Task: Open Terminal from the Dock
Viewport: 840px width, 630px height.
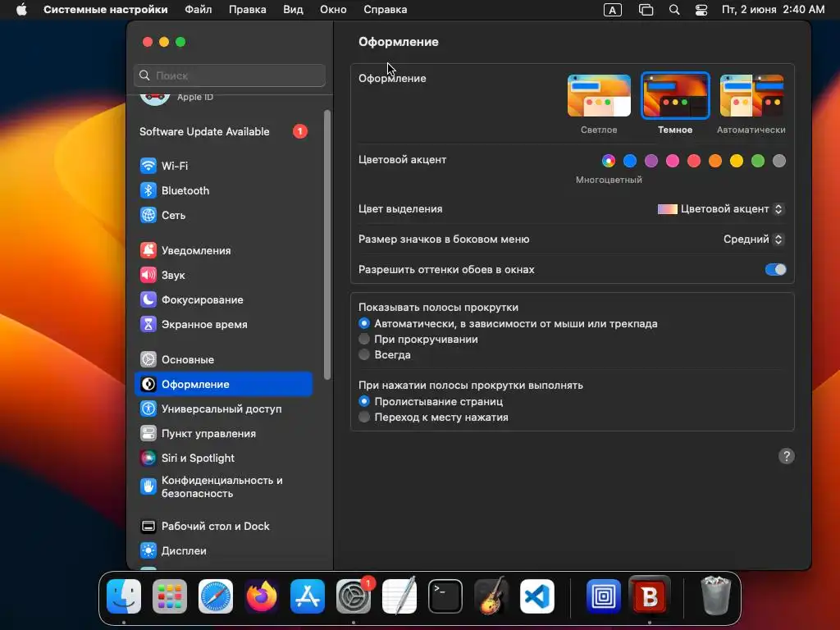Action: tap(445, 596)
